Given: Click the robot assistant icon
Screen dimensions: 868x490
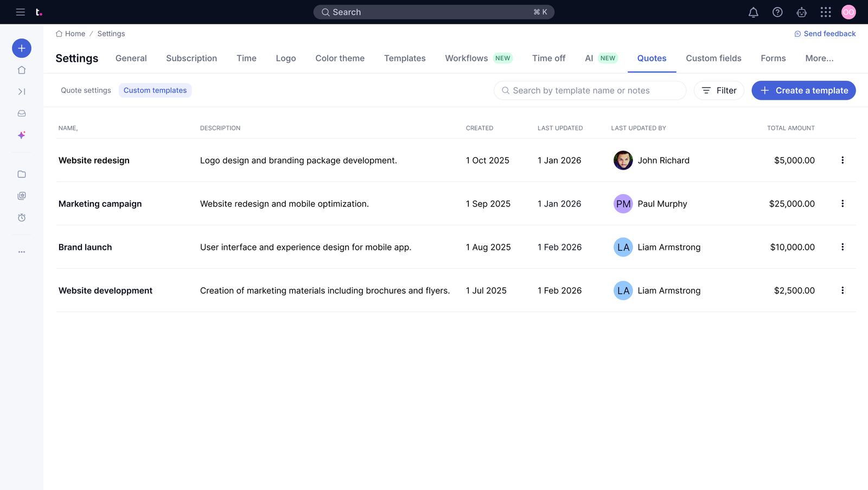Looking at the screenshot, I should coord(802,12).
